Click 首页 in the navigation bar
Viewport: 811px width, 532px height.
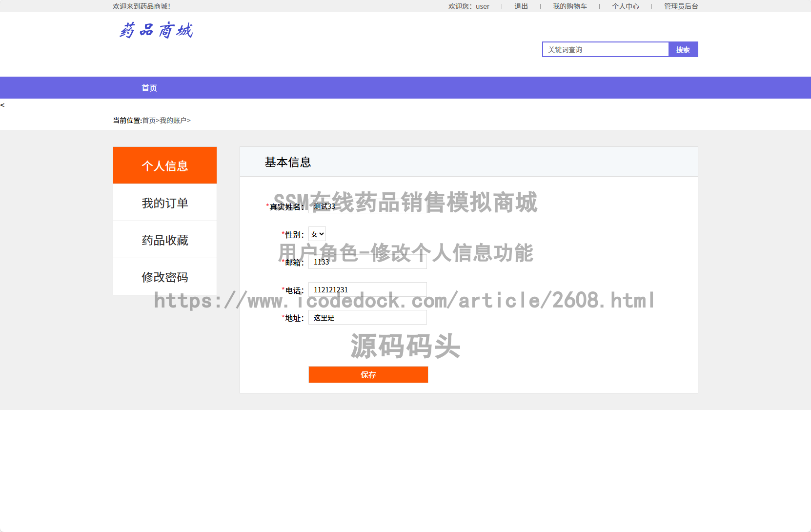(x=149, y=87)
